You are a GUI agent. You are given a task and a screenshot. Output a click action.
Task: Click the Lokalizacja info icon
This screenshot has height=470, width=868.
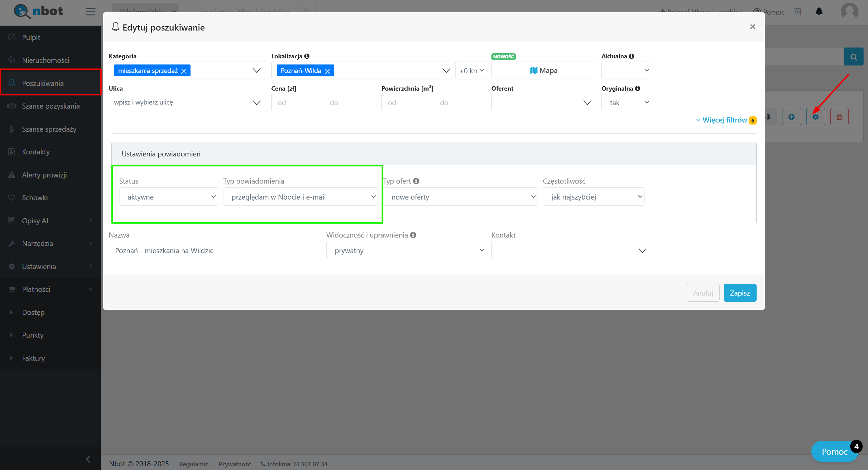tap(307, 56)
